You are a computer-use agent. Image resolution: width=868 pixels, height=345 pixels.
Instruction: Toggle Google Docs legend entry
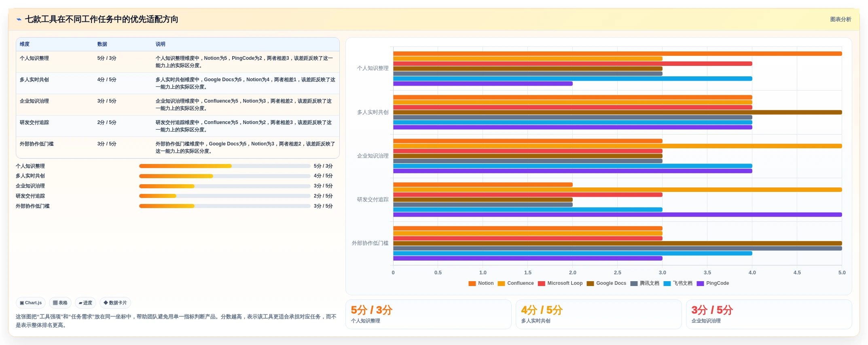[x=606, y=284]
